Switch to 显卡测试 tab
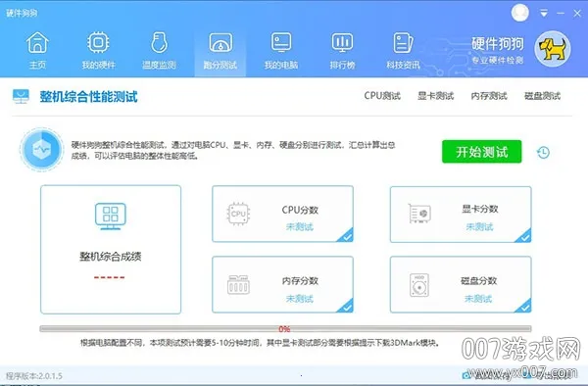 pos(436,96)
